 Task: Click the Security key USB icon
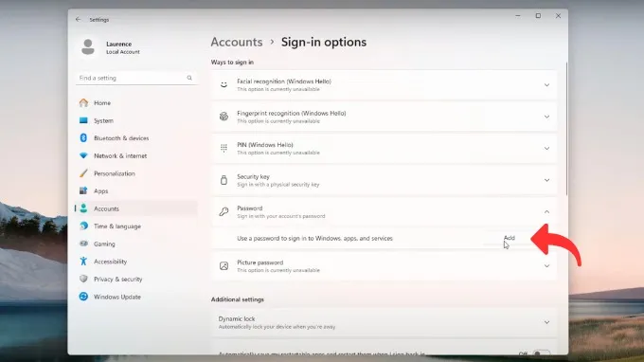tap(224, 180)
